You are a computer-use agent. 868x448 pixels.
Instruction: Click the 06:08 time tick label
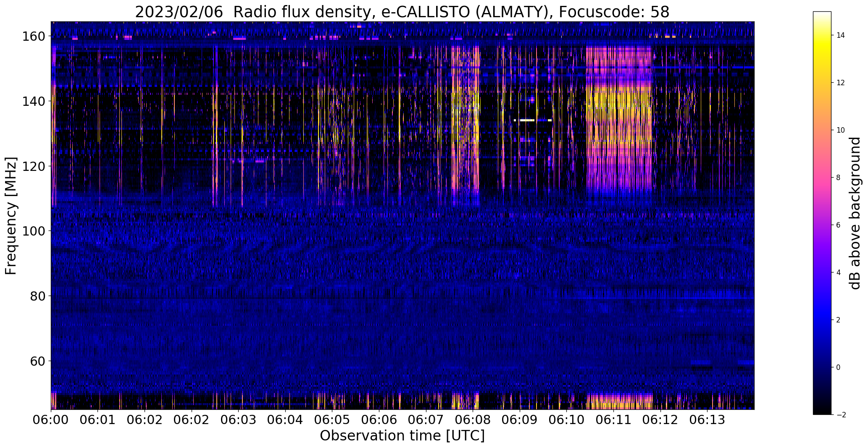click(x=473, y=419)
